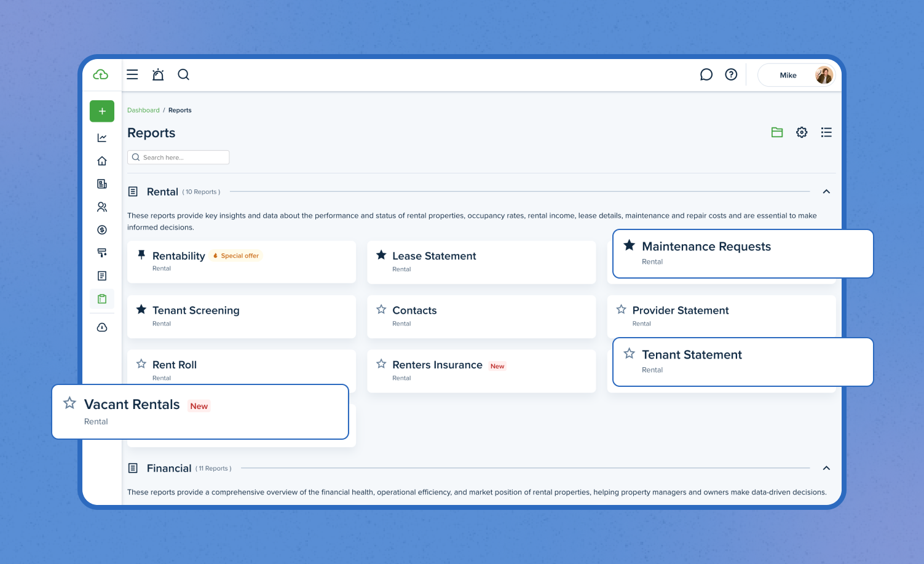Screen dimensions: 924x564
Task: Unstar the Maintenance Requests report
Action: click(x=629, y=245)
